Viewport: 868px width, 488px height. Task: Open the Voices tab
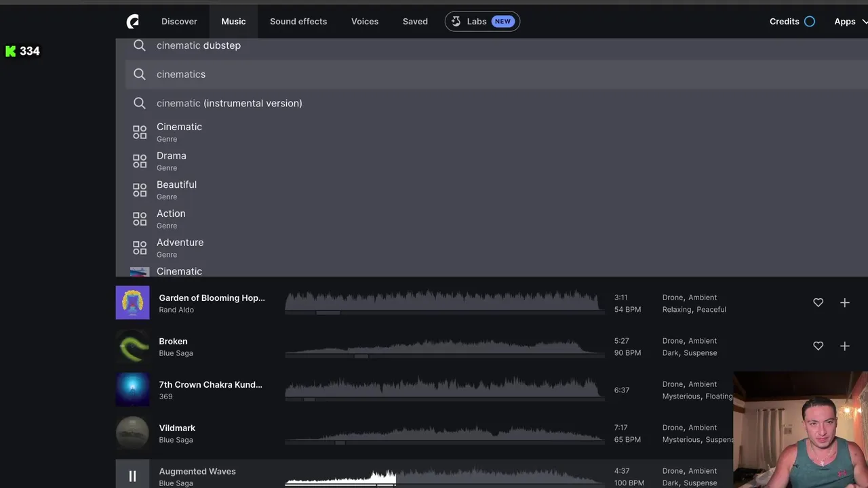click(x=365, y=22)
